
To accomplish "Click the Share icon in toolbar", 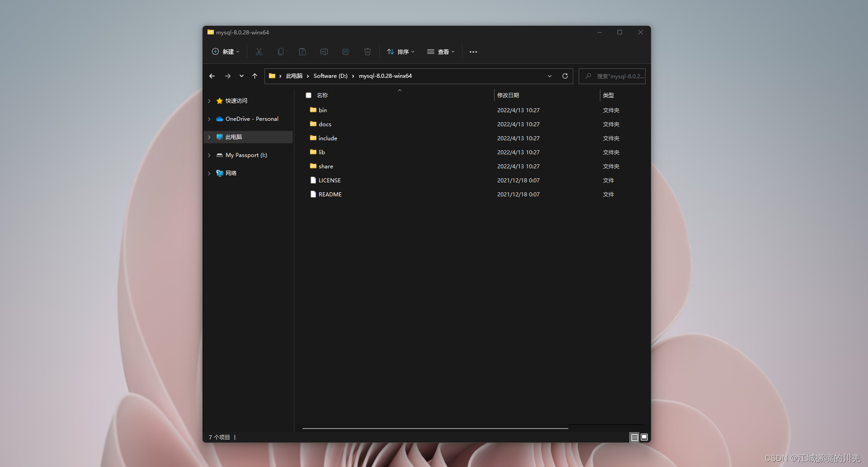I will [346, 52].
